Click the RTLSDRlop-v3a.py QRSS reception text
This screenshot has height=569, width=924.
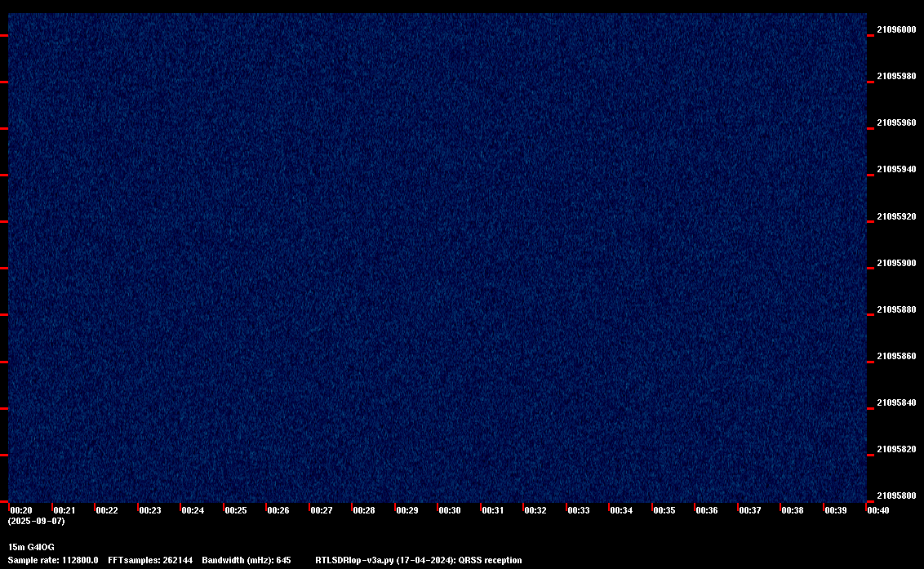click(x=419, y=560)
